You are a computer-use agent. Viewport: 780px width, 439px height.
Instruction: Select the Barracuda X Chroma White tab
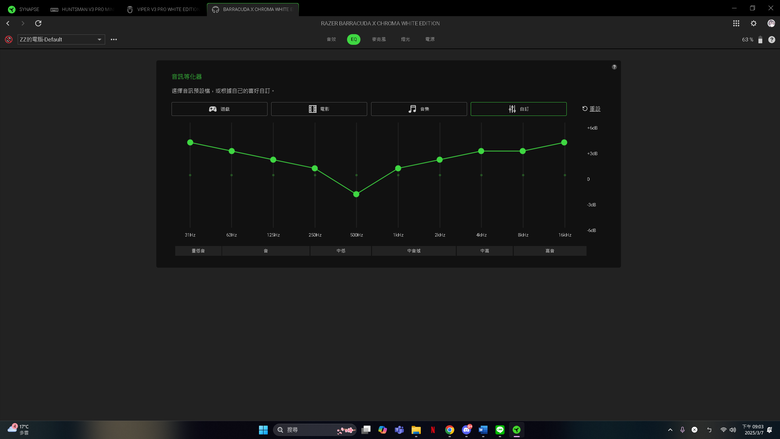pos(253,9)
